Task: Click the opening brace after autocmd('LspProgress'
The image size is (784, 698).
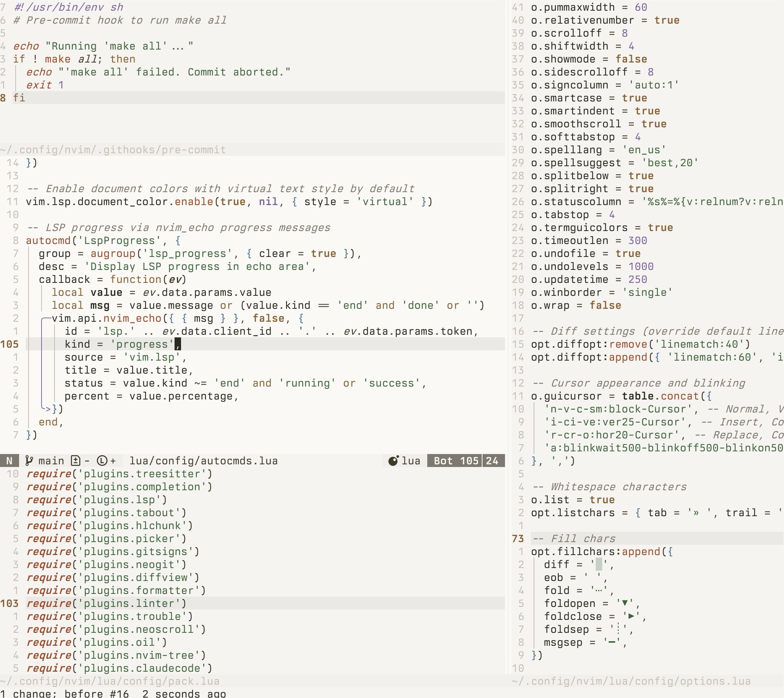Action: (x=178, y=241)
